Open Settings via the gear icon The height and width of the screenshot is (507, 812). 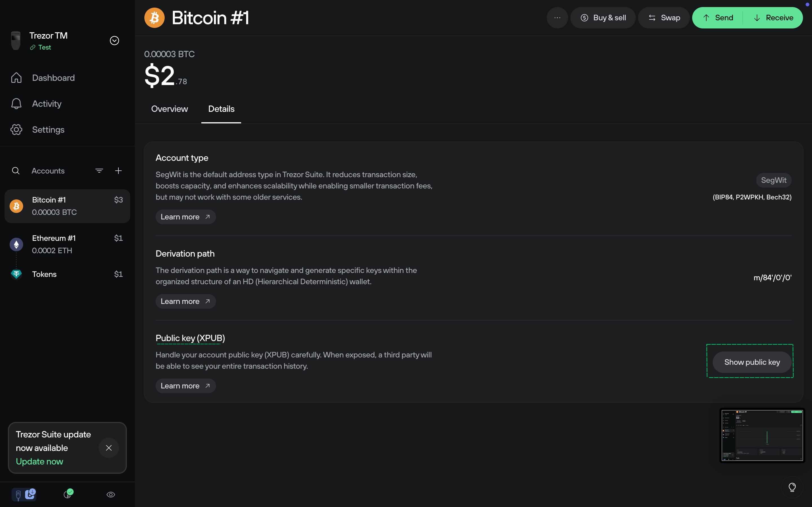pyautogui.click(x=16, y=130)
